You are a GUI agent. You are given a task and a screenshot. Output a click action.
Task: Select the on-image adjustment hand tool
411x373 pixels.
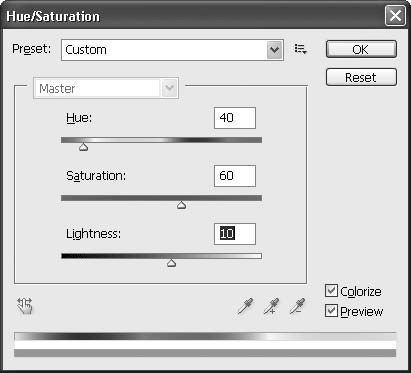[x=25, y=306]
